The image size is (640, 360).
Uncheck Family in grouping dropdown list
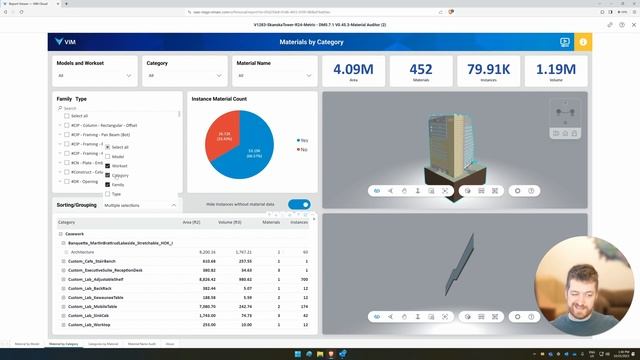(108, 184)
